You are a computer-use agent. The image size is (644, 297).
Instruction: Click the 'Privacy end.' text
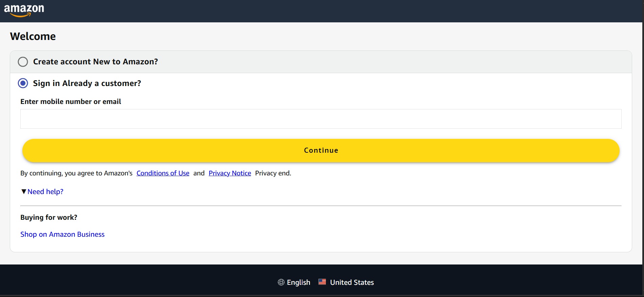click(x=273, y=173)
